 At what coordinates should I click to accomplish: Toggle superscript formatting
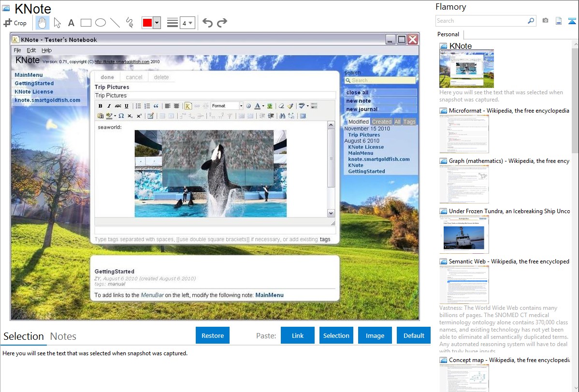(139, 116)
